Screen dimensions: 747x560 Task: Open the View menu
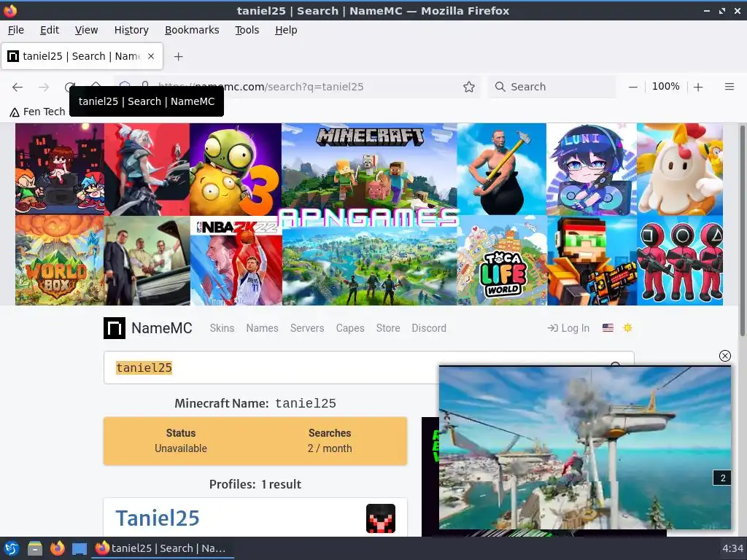86,30
